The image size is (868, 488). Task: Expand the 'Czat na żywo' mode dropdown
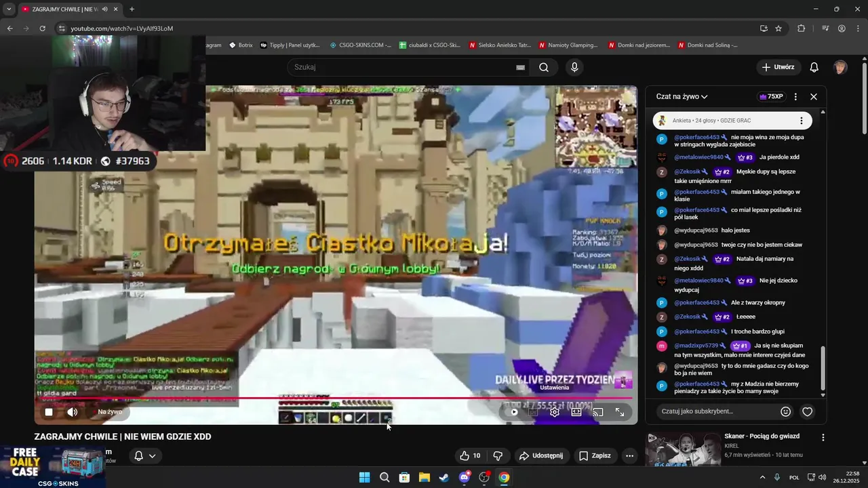682,97
